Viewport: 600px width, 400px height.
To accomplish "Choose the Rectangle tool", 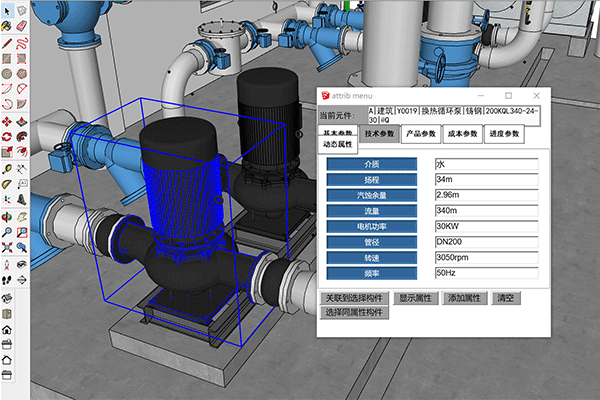I will (7, 58).
